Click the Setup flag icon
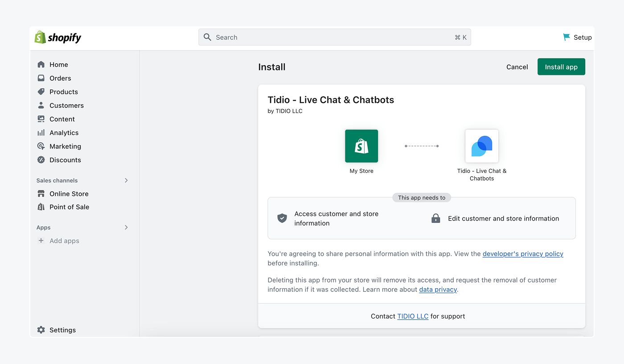The height and width of the screenshot is (364, 624). click(x=567, y=37)
